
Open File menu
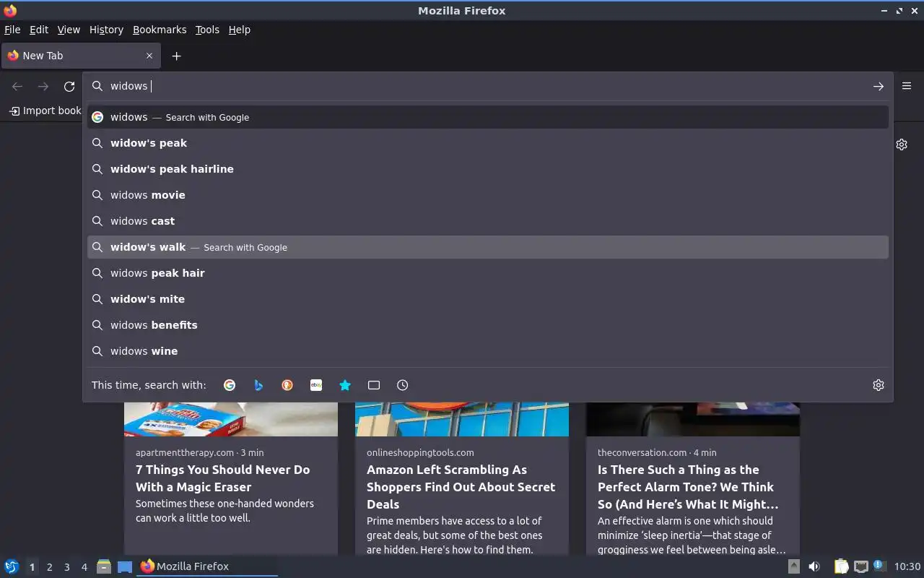(12, 30)
